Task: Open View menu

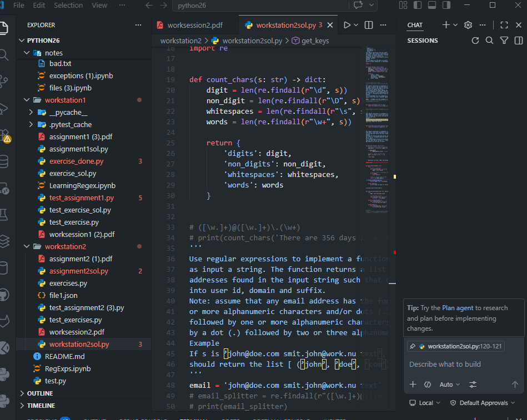Action: pyautogui.click(x=99, y=6)
